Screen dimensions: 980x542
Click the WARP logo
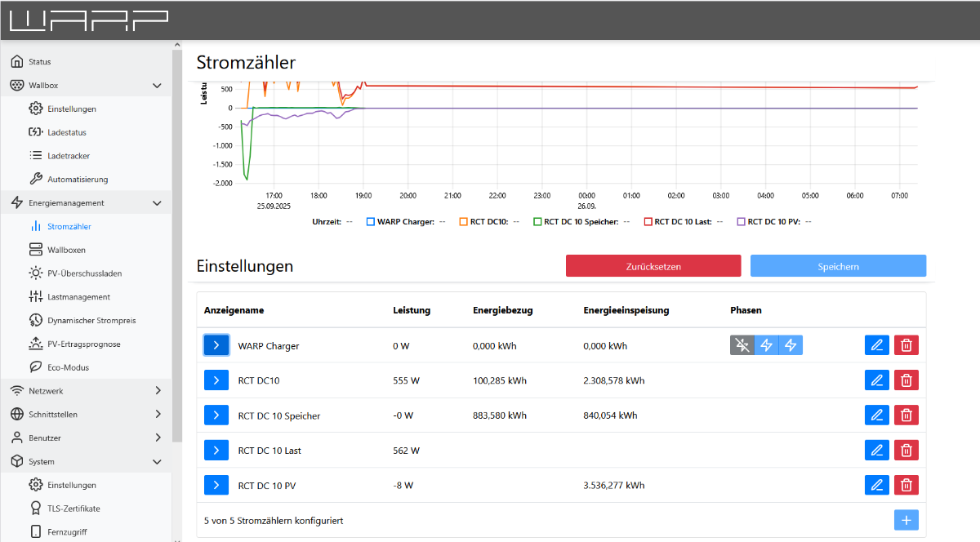pos(89,20)
